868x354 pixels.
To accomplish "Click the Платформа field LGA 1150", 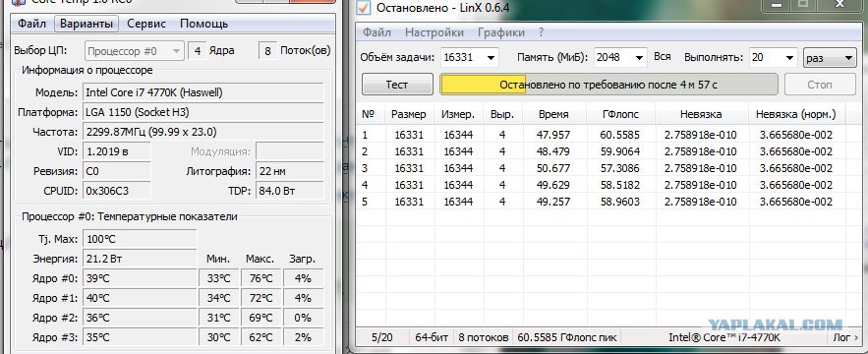I will 203,112.
